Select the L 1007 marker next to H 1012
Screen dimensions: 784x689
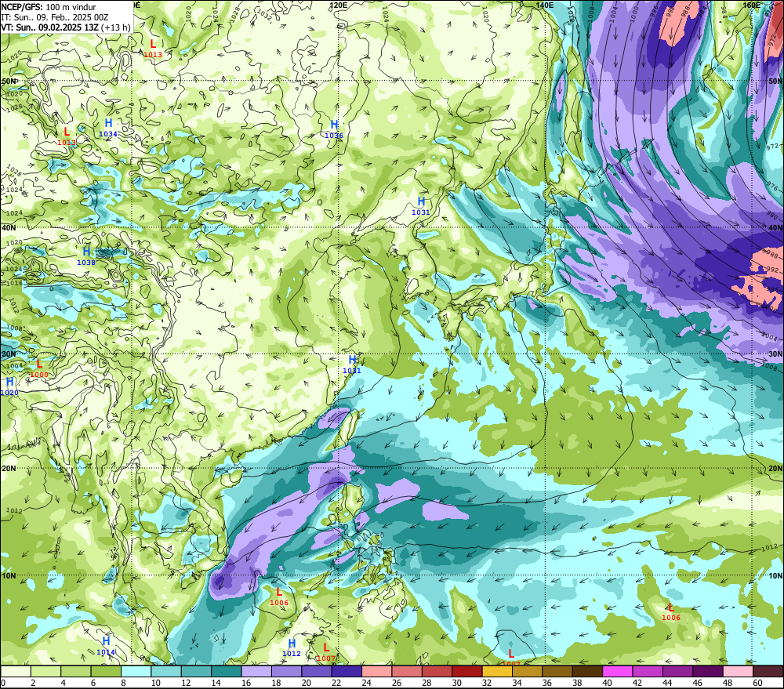tap(326, 652)
